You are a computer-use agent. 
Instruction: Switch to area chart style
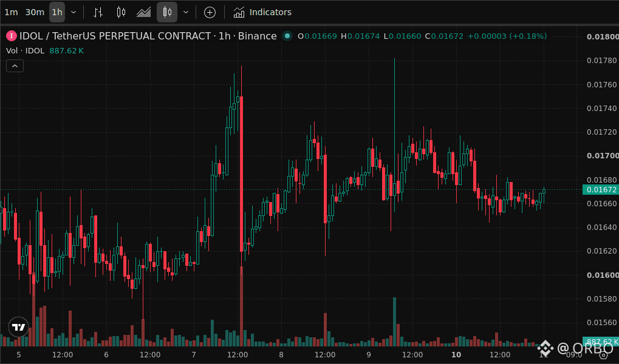[144, 12]
